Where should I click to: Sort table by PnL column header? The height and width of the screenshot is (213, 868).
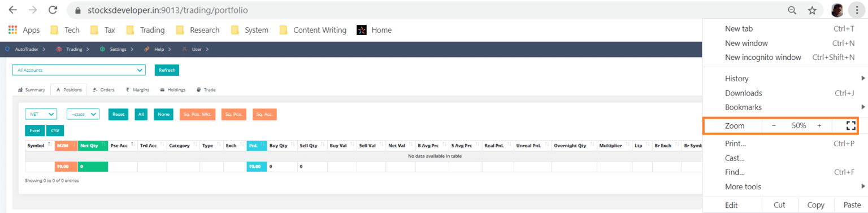[x=257, y=145]
